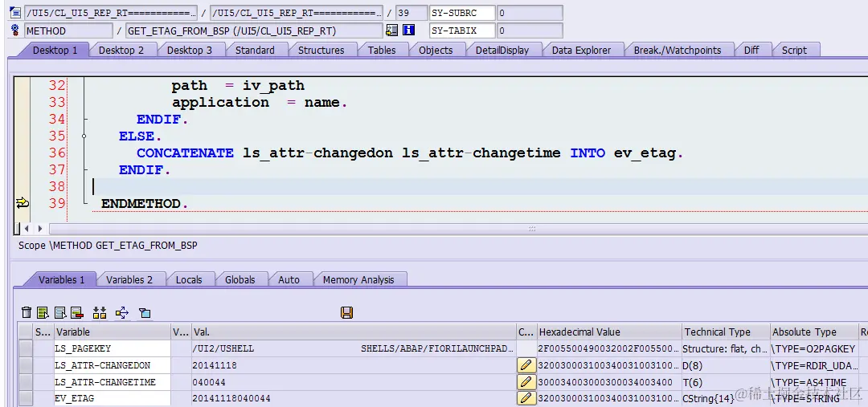Viewport: 868px width, 407px height.
Task: Click the floppy disk save icon
Action: [347, 313]
